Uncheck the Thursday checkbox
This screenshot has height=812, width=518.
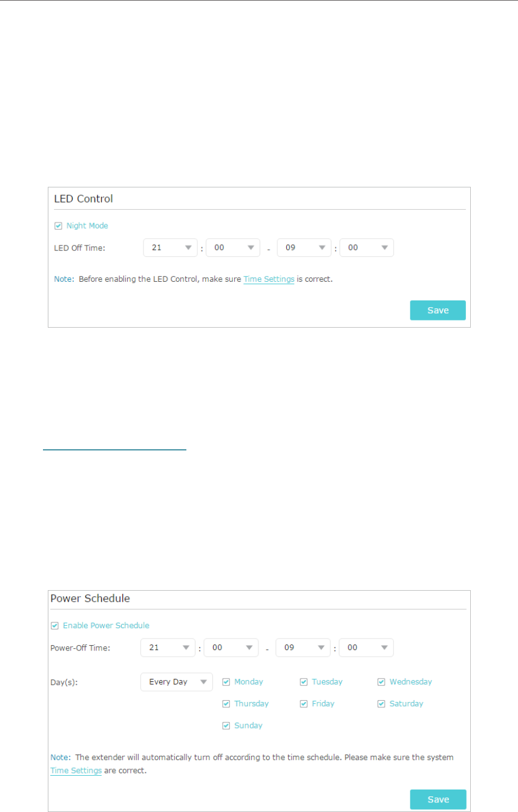point(226,703)
